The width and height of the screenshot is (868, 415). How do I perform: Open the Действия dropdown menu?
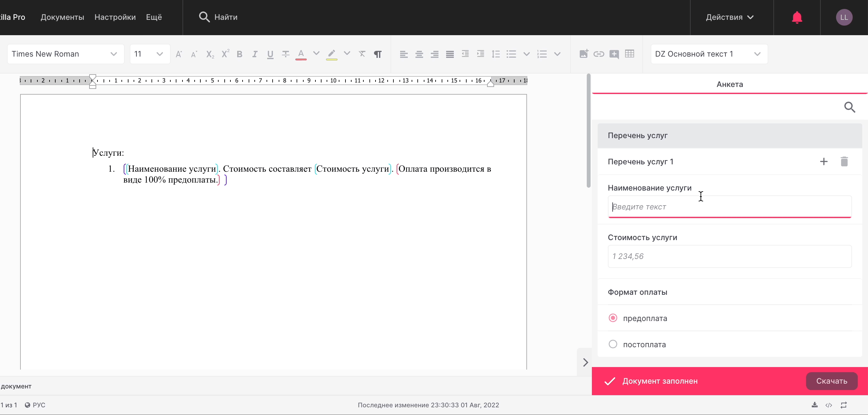click(730, 17)
